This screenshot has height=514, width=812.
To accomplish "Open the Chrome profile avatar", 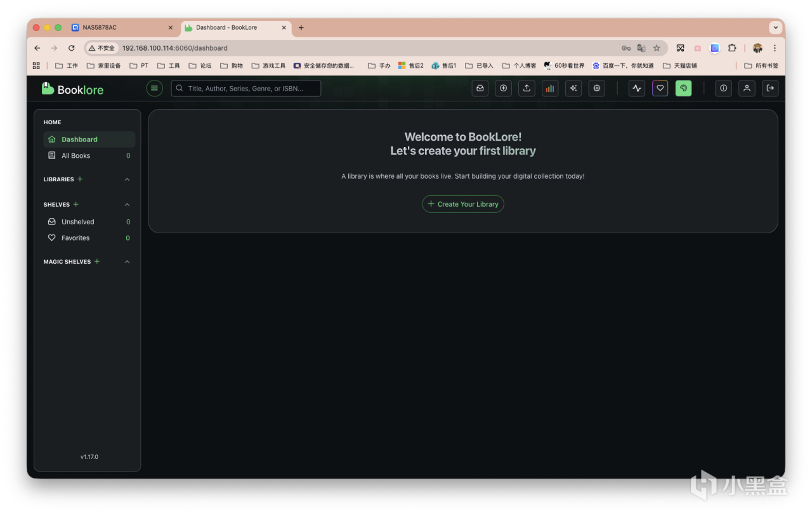I will point(757,48).
